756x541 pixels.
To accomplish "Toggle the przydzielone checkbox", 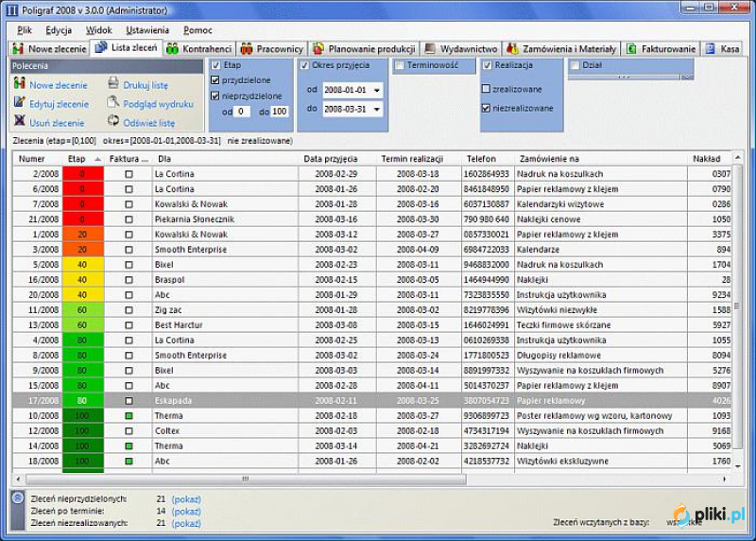I will pyautogui.click(x=215, y=80).
